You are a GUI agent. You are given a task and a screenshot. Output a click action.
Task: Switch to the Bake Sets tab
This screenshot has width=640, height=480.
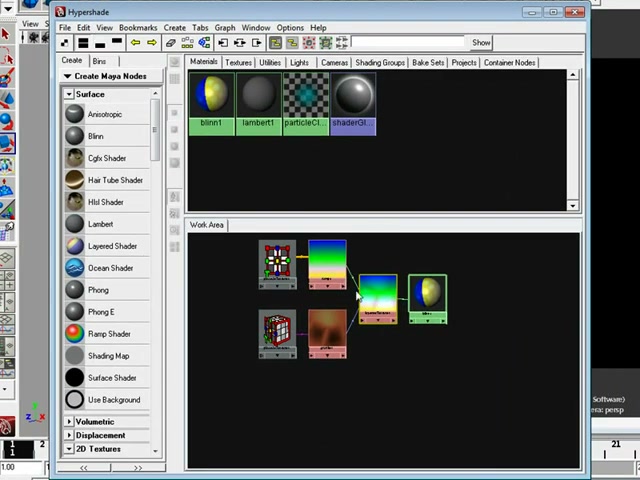tap(428, 62)
